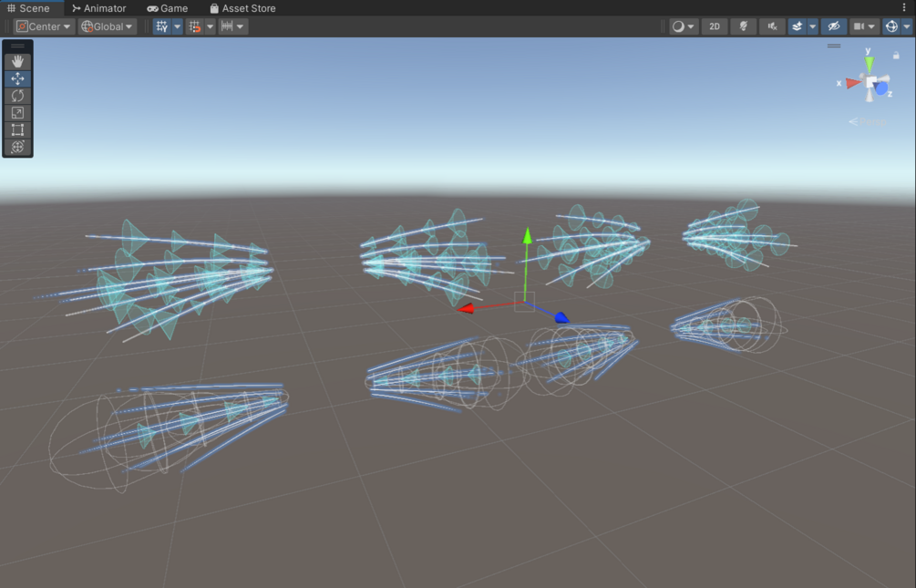Click the red X arrow of move gizmo

coord(466,308)
